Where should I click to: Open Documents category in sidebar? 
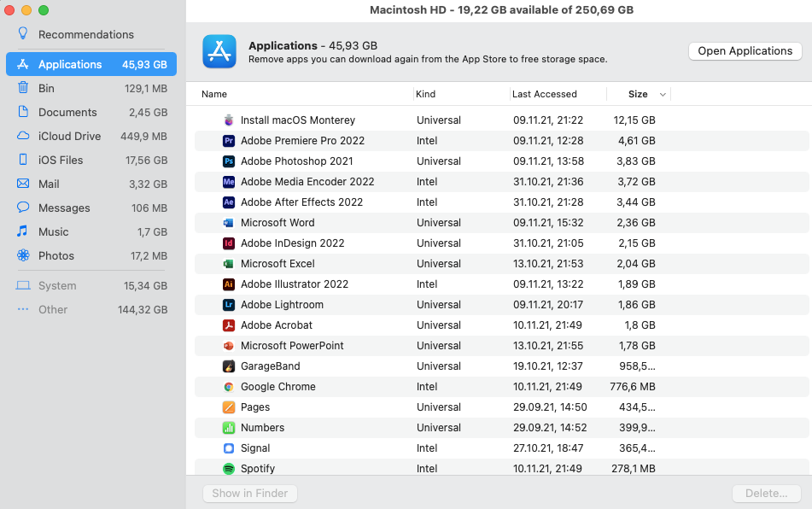click(91, 112)
